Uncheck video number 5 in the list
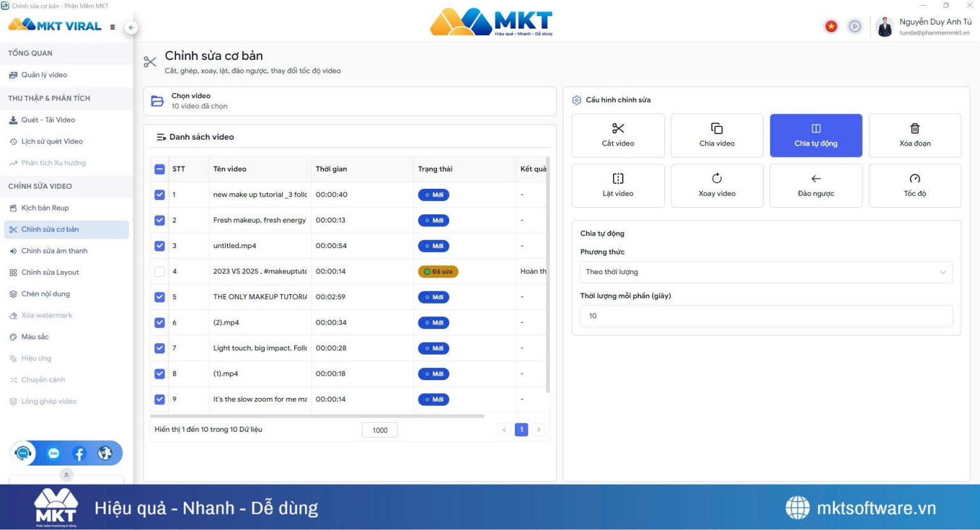980x530 pixels. pyautogui.click(x=159, y=297)
